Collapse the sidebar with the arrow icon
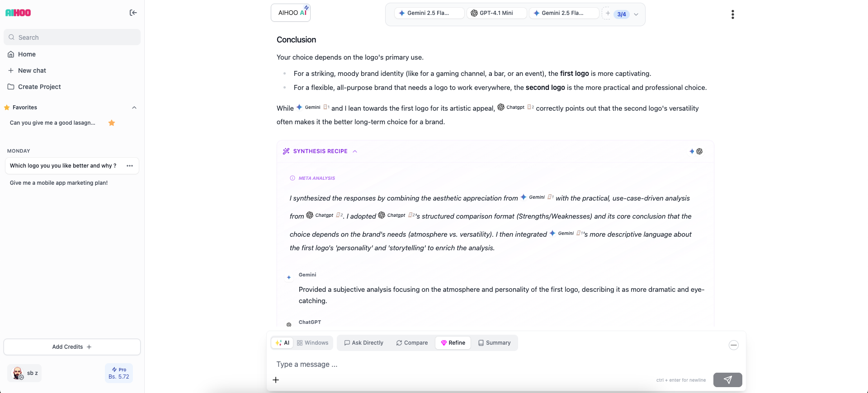The height and width of the screenshot is (393, 868). click(x=133, y=13)
